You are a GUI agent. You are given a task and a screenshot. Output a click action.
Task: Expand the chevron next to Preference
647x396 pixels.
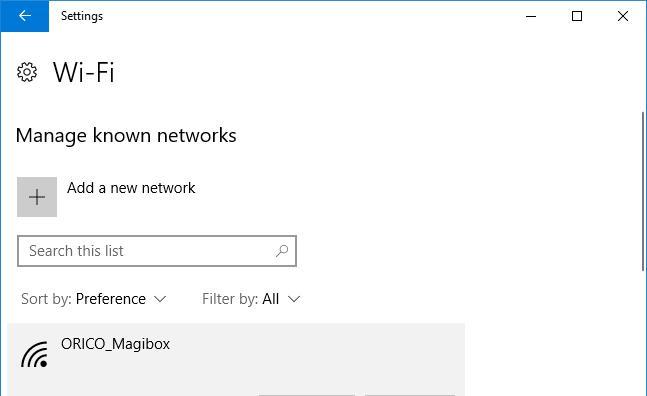point(160,299)
